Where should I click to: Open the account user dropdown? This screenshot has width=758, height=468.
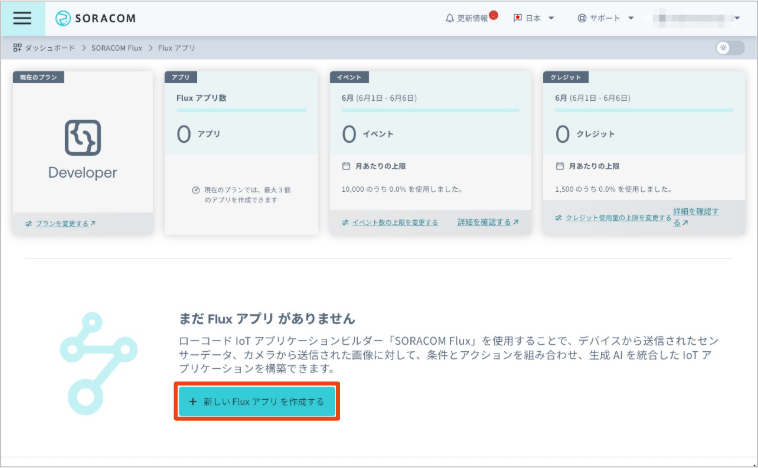coord(737,18)
